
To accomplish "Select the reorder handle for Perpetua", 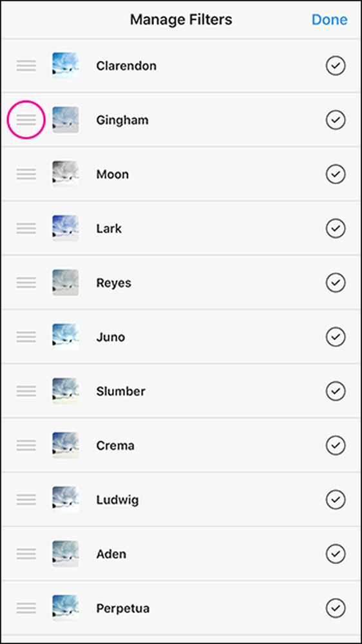I will [26, 608].
